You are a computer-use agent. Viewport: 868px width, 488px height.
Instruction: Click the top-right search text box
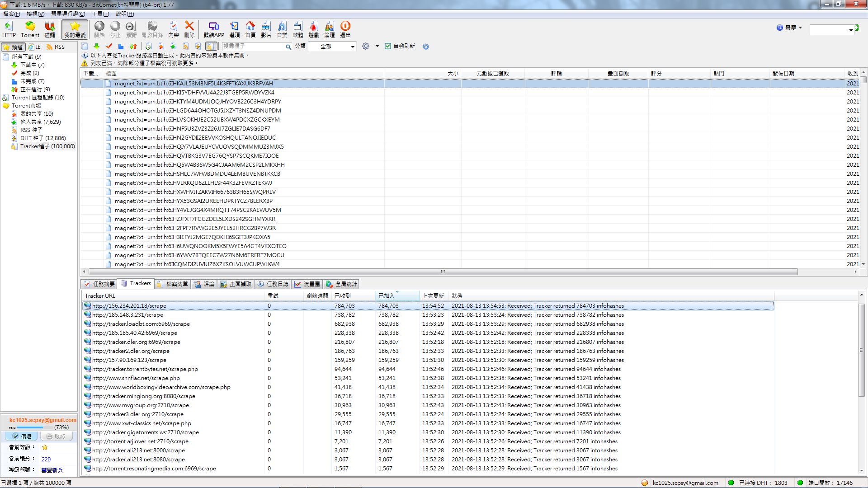point(829,30)
